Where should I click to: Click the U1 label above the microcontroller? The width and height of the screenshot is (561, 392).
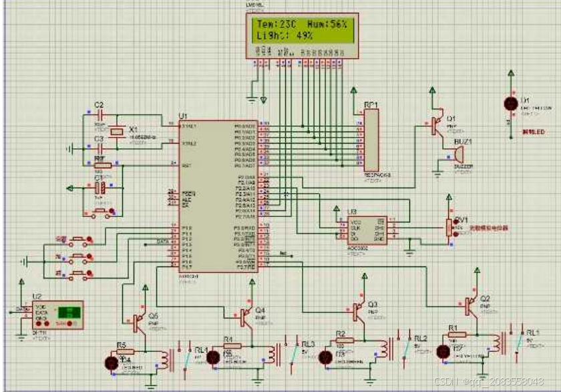[x=183, y=116]
